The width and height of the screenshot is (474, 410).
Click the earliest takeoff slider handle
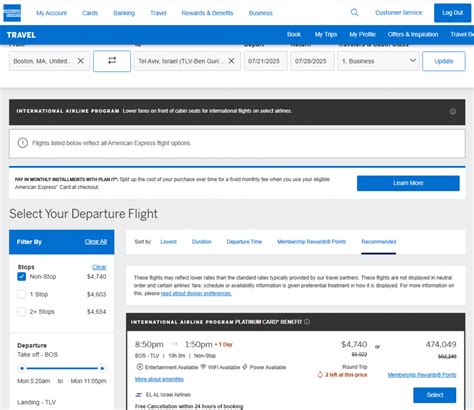click(x=22, y=368)
